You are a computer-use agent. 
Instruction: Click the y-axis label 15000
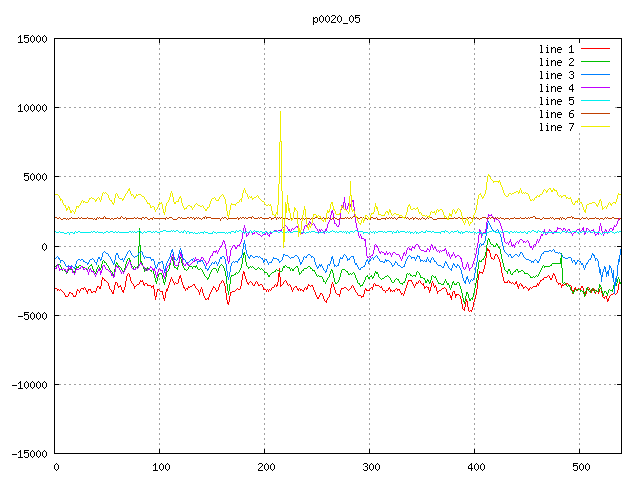point(32,39)
